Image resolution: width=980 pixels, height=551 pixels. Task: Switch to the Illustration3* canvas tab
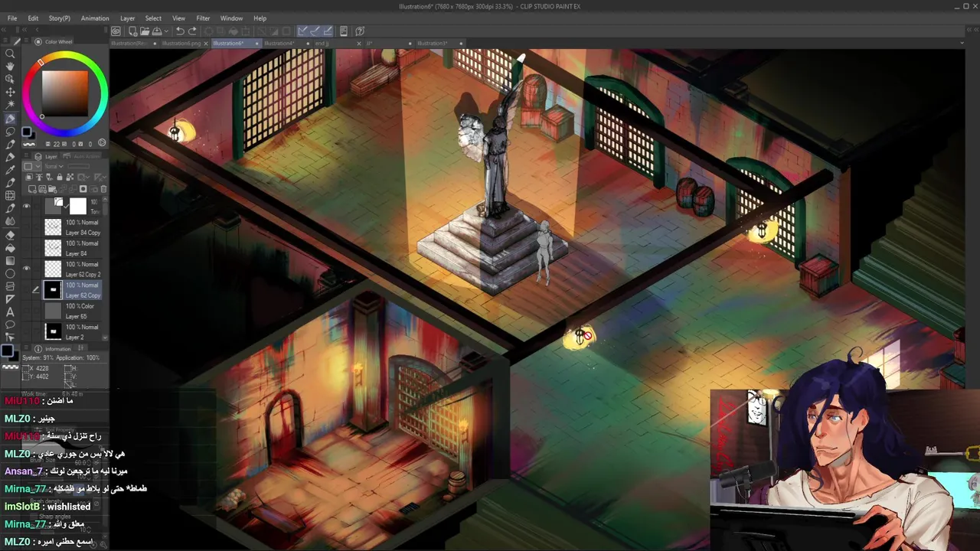pos(433,43)
